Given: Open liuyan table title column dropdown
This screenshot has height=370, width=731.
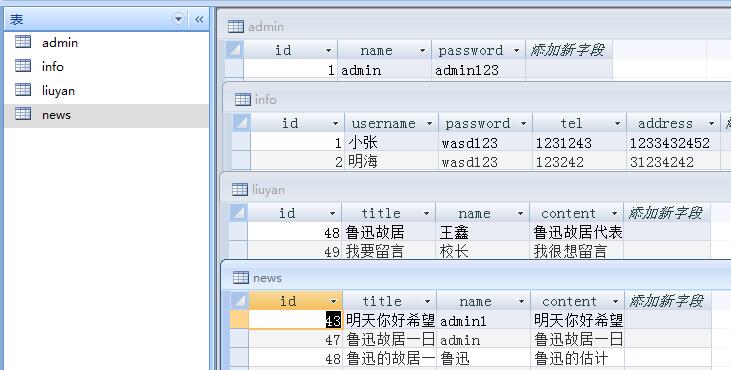Looking at the screenshot, I should 426,213.
